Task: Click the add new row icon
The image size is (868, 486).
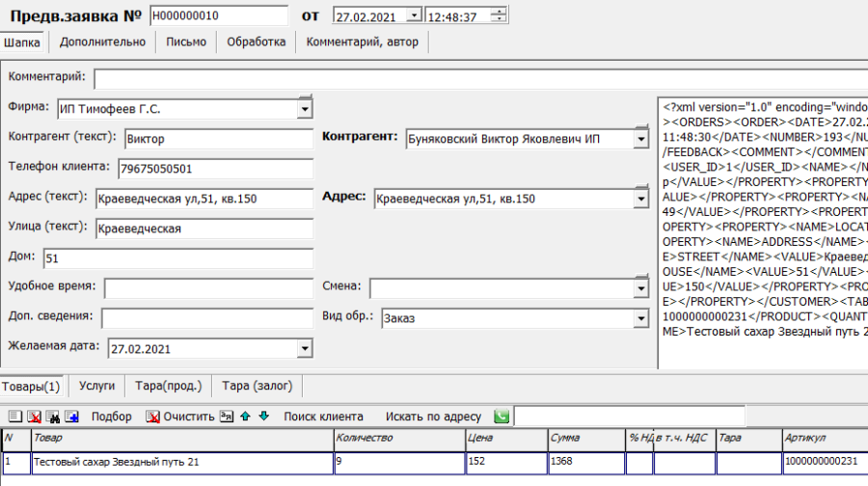Action: [14, 417]
